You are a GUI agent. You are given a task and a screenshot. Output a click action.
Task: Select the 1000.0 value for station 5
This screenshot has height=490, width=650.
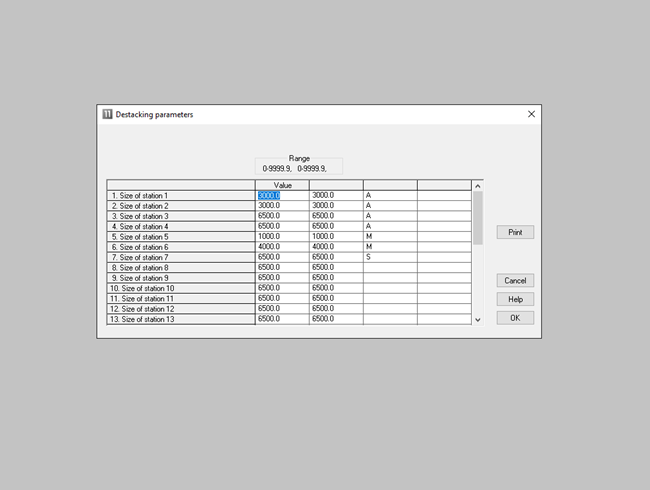[x=281, y=236]
